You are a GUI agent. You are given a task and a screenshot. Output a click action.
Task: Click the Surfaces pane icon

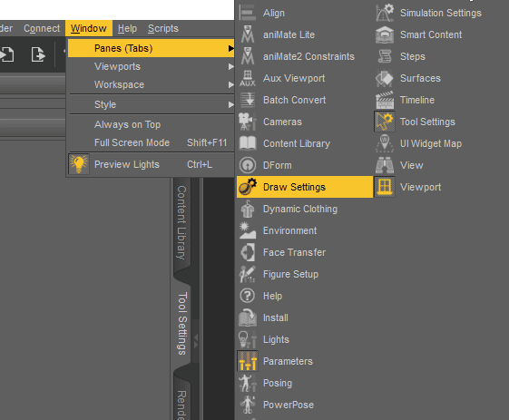tap(385, 78)
